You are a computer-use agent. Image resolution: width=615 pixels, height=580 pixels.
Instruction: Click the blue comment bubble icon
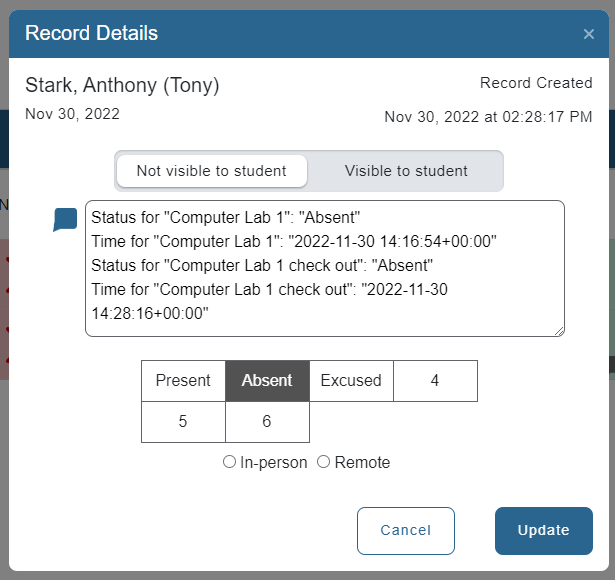pyautogui.click(x=65, y=220)
